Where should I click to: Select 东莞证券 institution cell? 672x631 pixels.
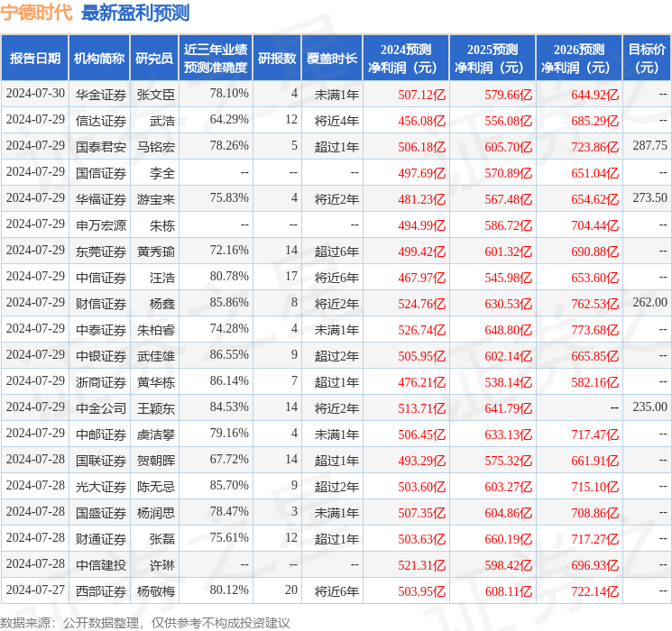(101, 251)
